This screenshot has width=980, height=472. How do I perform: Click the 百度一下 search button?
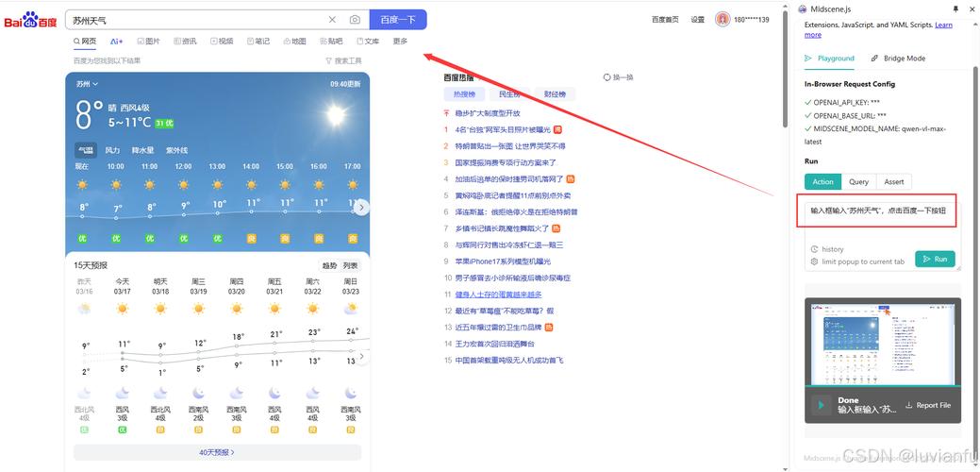(x=398, y=20)
